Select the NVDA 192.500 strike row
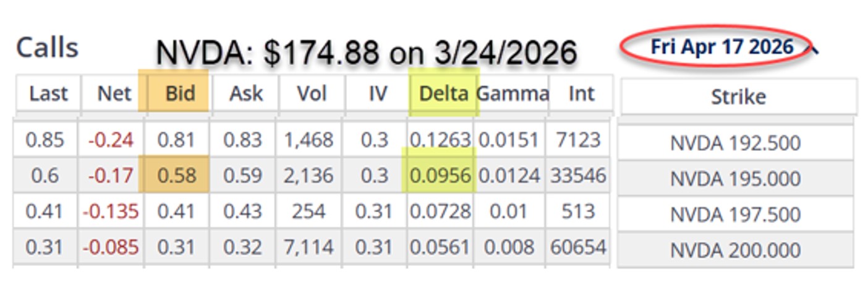This screenshot has width=868, height=287. (x=735, y=143)
